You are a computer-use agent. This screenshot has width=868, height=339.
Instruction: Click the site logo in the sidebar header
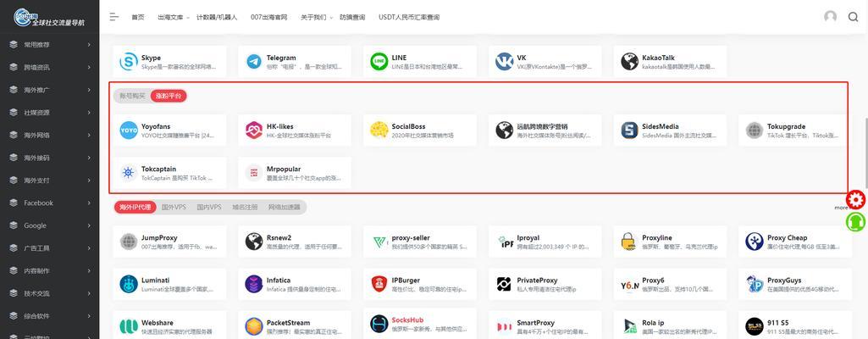coord(50,17)
